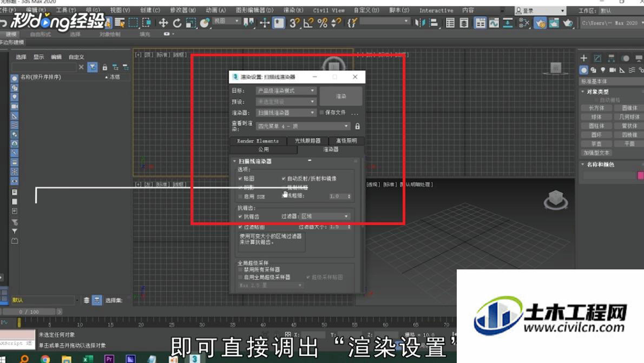Open Chrome from the Windows taskbar
Screen dimensions: 644x363
(x=45, y=359)
